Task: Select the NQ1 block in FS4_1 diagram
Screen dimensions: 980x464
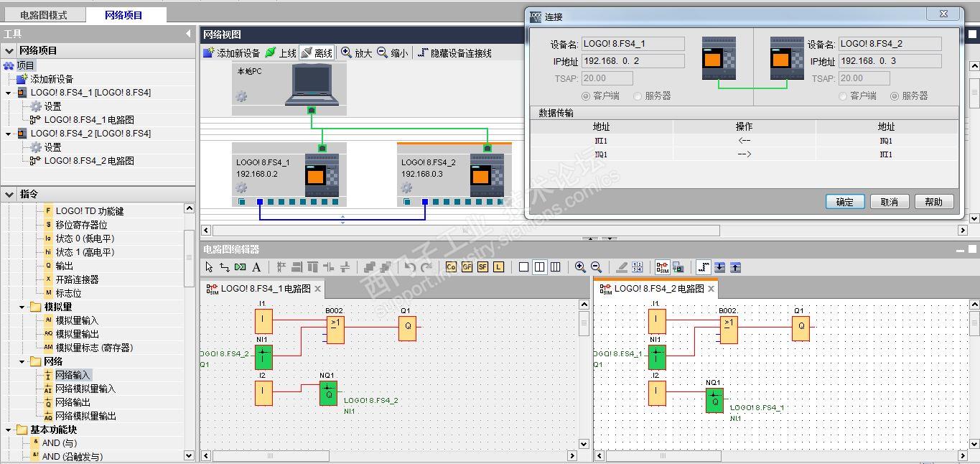Action: pos(329,394)
